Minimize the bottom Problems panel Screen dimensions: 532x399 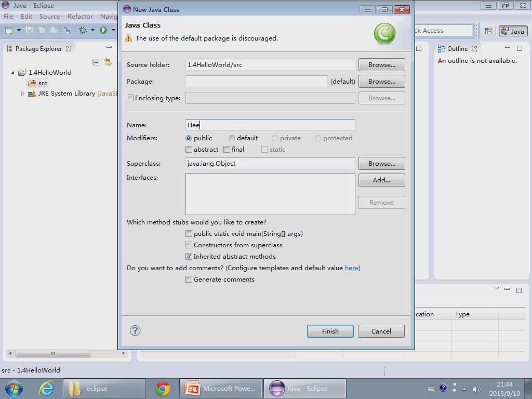(x=507, y=289)
